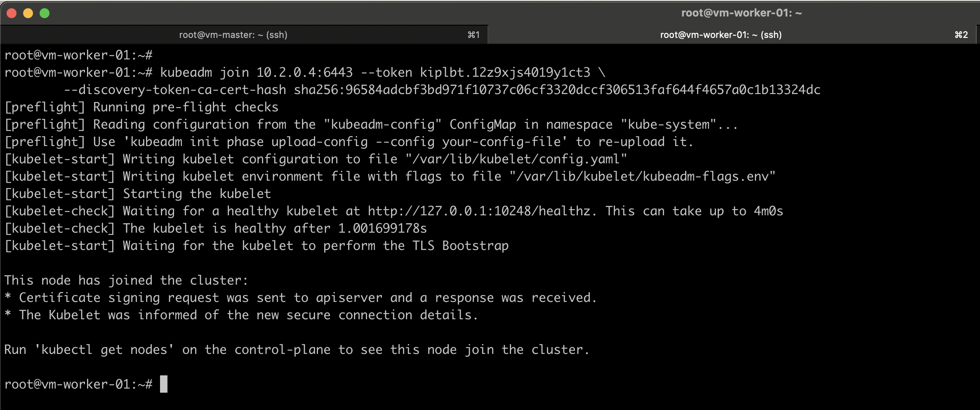
Task: Click the /var/lib/kubelet/config.yaml file path
Action: (x=516, y=159)
